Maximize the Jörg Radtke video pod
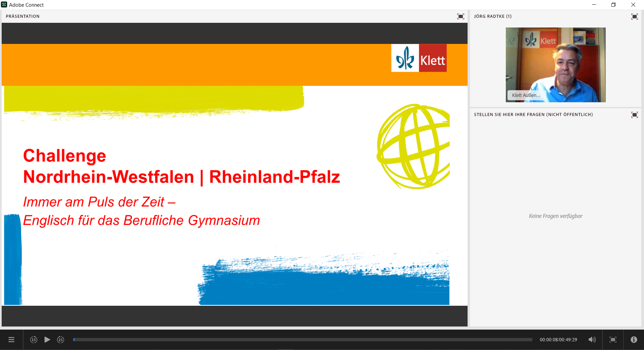 tap(634, 16)
